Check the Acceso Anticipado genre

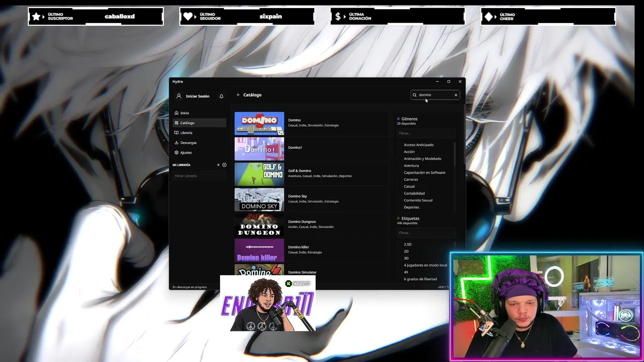[399, 145]
